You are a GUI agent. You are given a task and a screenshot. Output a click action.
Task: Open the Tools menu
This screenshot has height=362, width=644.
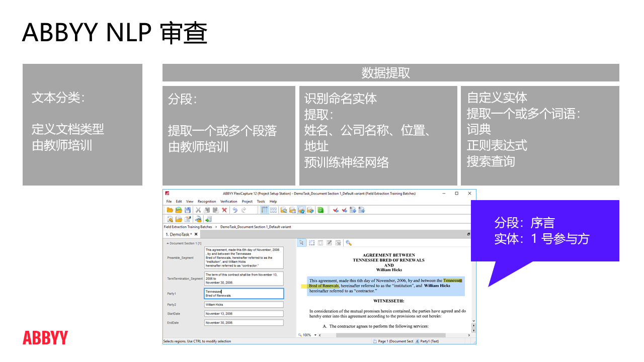[261, 201]
